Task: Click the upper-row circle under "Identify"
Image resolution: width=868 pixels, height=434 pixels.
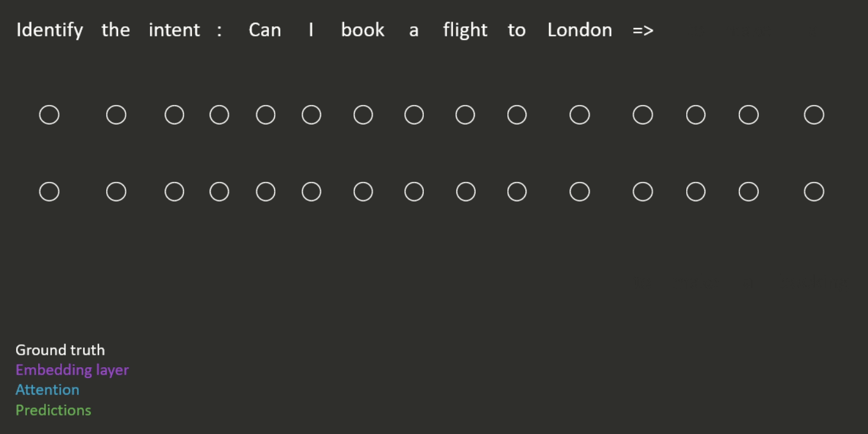Action: click(49, 114)
